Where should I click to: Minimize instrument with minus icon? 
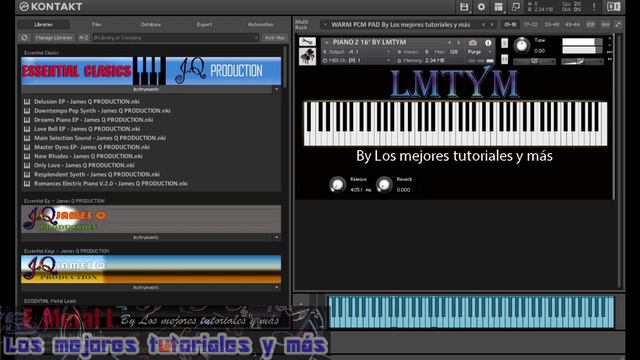[610, 45]
